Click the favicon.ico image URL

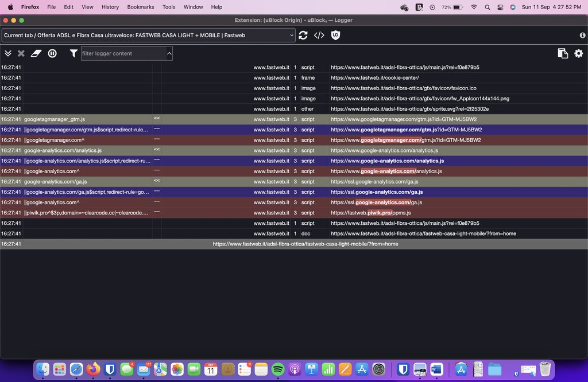point(404,88)
